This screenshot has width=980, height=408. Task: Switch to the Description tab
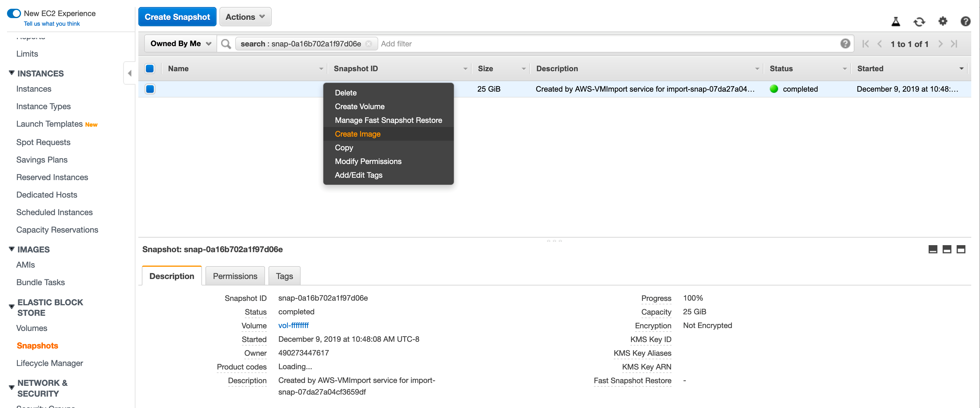click(x=172, y=276)
